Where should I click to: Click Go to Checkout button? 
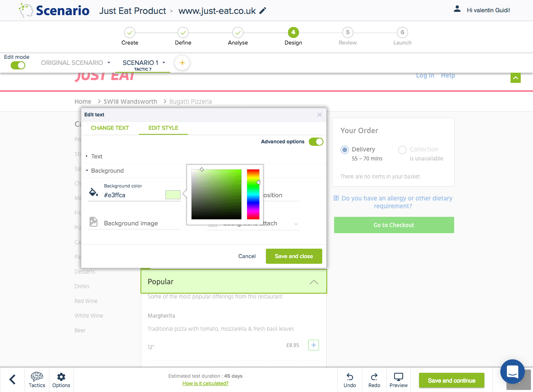coord(394,225)
